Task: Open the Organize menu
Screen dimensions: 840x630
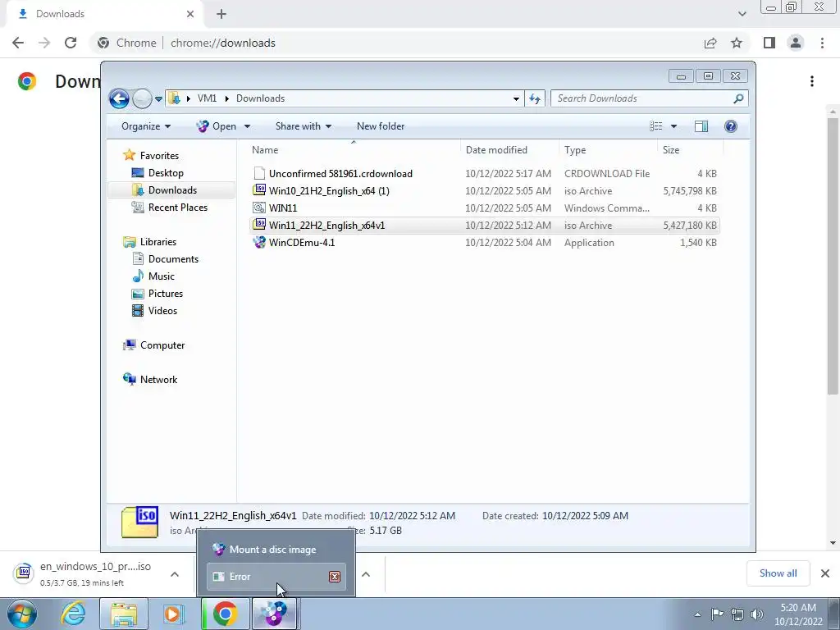Action: [146, 126]
